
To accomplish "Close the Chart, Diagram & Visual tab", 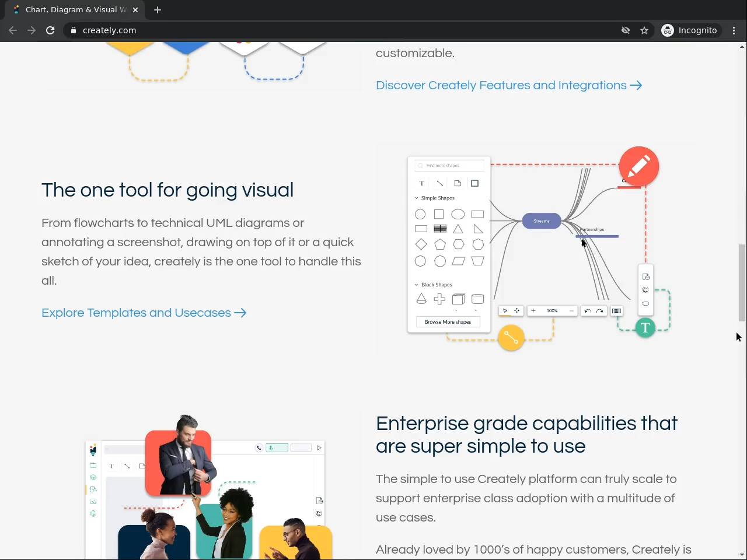I will coord(135,10).
